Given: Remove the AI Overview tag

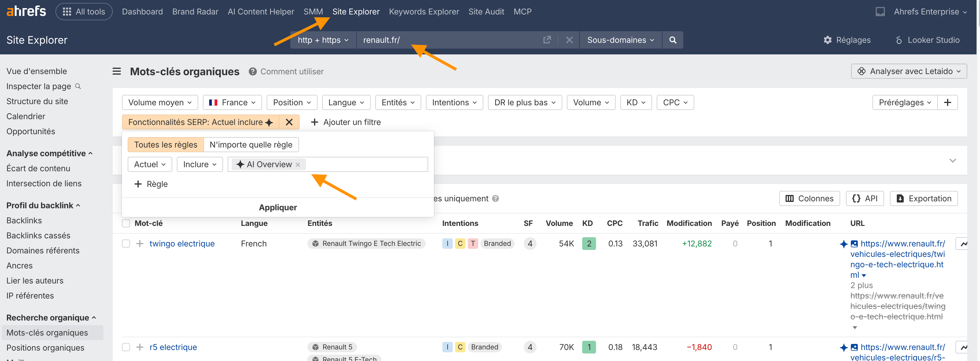Looking at the screenshot, I should pos(298,165).
